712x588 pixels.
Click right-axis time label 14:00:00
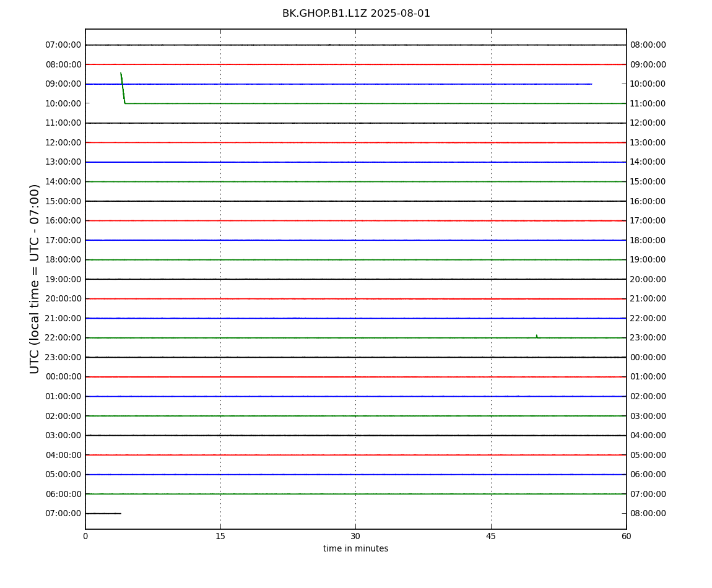648,162
